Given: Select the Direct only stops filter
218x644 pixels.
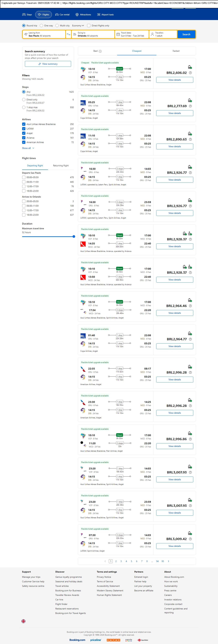Looking at the screenshot, I should tap(24, 100).
